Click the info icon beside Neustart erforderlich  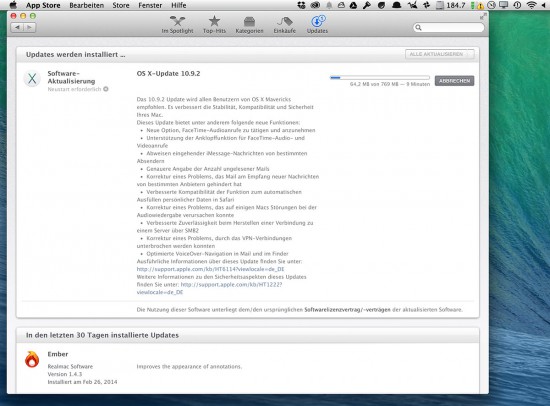click(106, 89)
